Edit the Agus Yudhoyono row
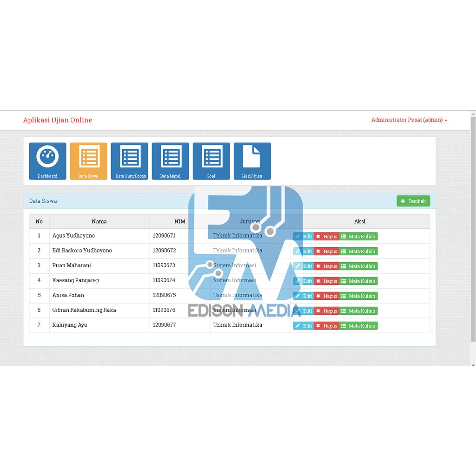Viewport: 476px width, 476px height. pyautogui.click(x=304, y=237)
